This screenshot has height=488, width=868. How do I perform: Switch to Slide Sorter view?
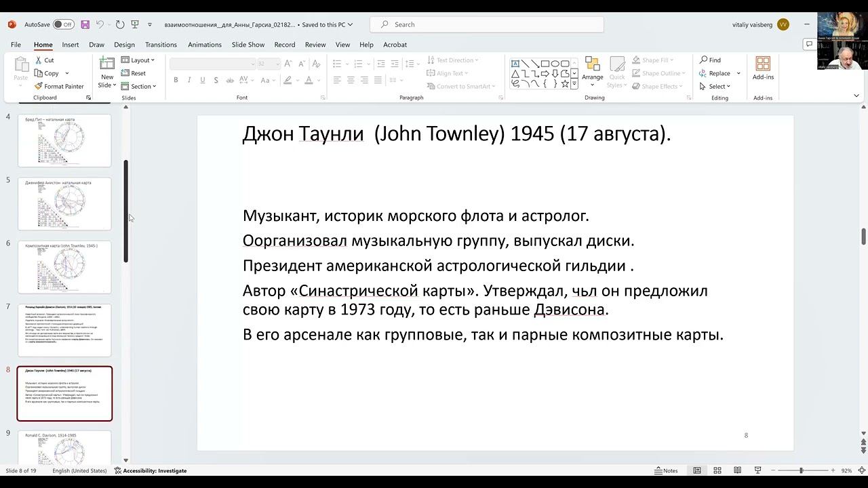click(x=717, y=470)
